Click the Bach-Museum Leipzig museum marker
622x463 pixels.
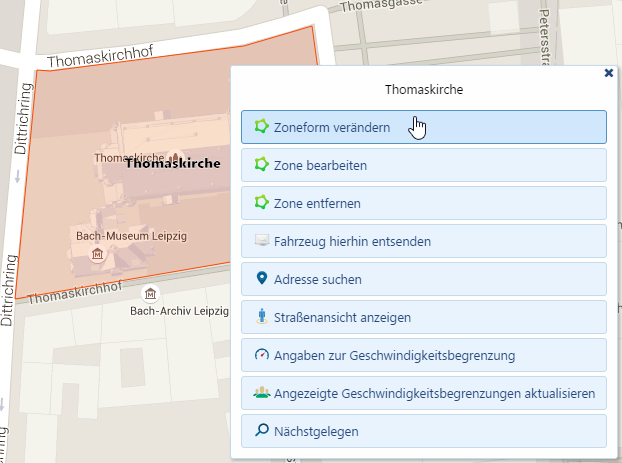click(x=97, y=254)
